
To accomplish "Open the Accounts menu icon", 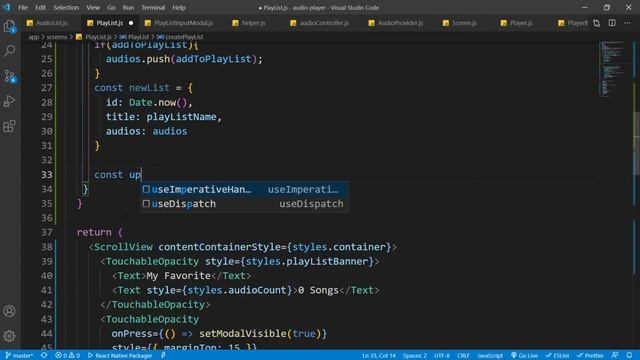I will pos(9,311).
